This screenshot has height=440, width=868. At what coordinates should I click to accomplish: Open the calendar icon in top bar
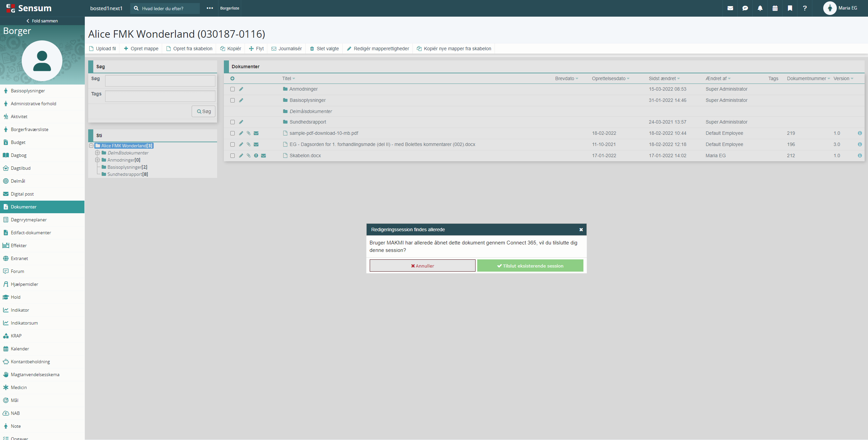coord(775,8)
